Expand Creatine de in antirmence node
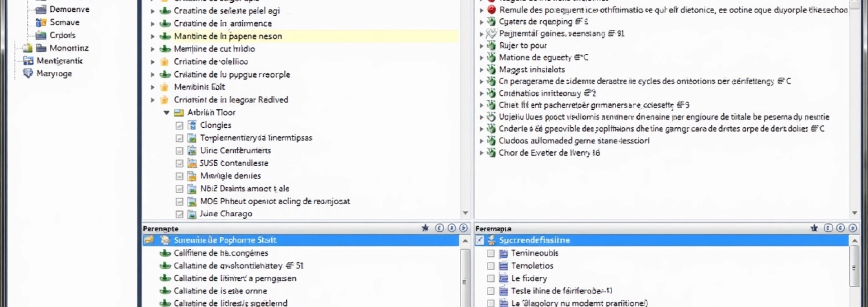The image size is (868, 307). 152,23
